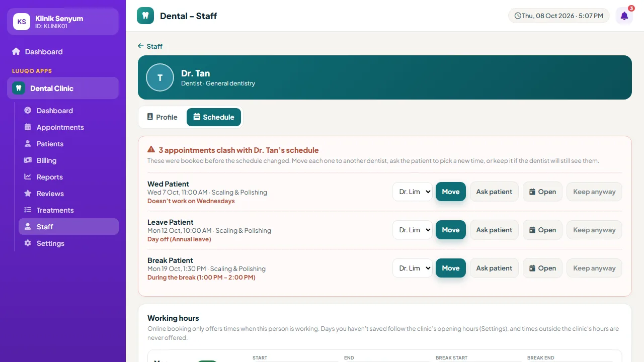Open Patients via its person icon
This screenshot has height=362, width=644.
pos(28,143)
